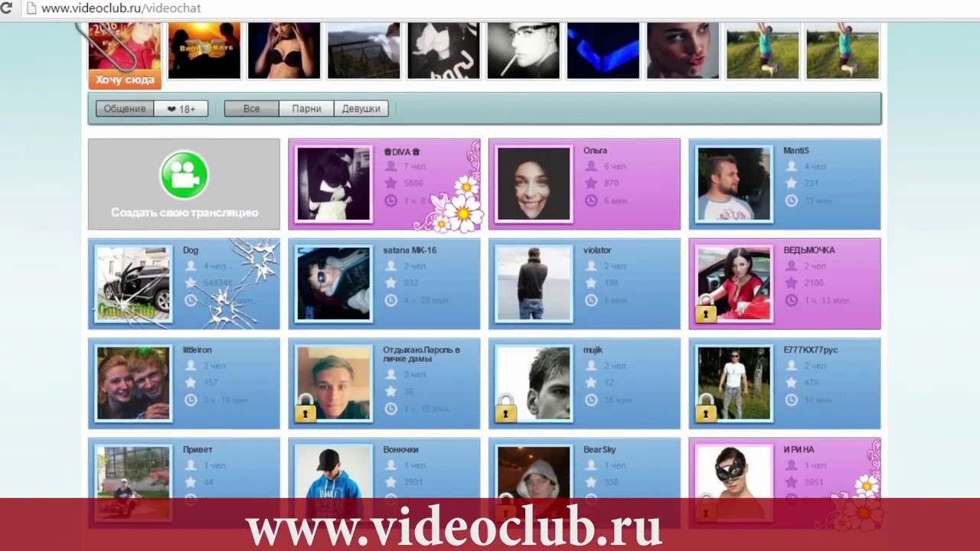Open ВЕДЬМОЧКА's broadcast thumbnail
The width and height of the screenshot is (980, 551).
(734, 283)
